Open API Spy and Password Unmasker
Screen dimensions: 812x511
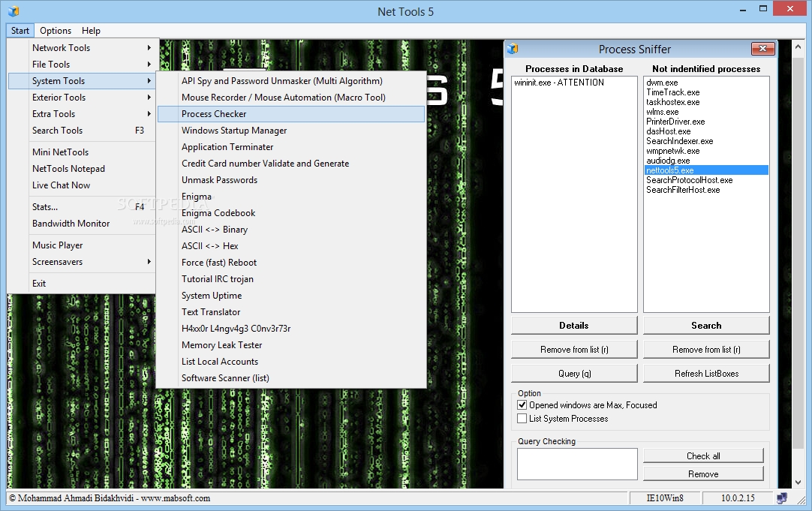[x=291, y=81]
